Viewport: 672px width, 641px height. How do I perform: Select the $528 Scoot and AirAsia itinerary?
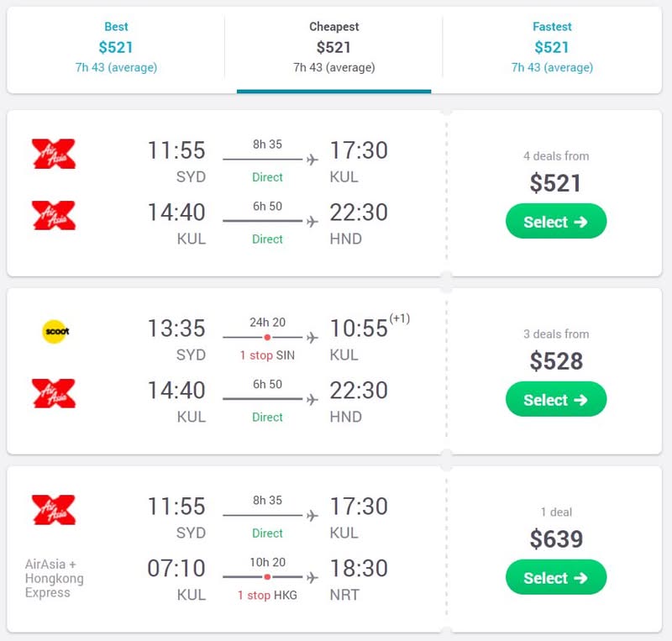click(556, 399)
